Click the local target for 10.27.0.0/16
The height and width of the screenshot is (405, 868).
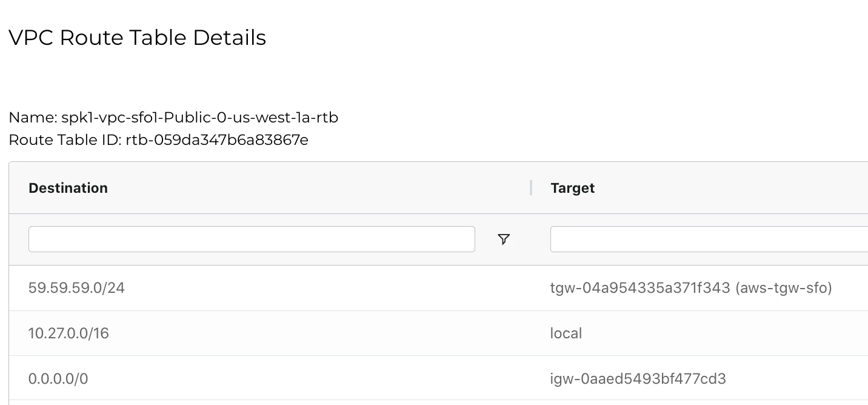(566, 333)
